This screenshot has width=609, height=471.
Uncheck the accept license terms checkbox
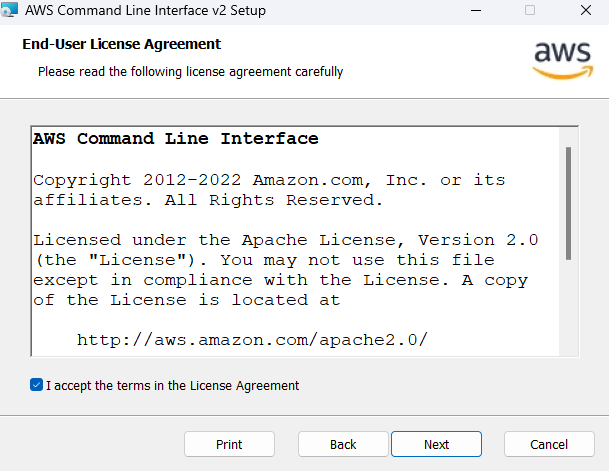37,385
